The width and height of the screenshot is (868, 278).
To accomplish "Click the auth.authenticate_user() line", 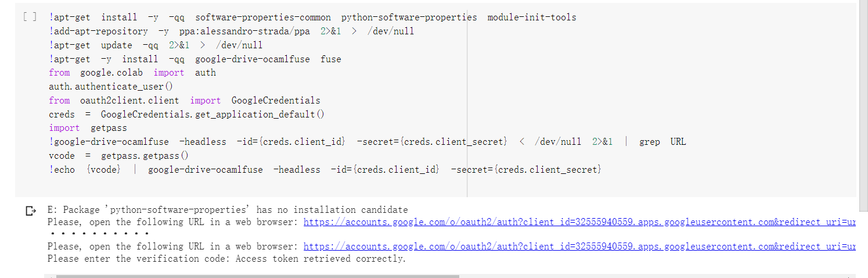I will [111, 87].
